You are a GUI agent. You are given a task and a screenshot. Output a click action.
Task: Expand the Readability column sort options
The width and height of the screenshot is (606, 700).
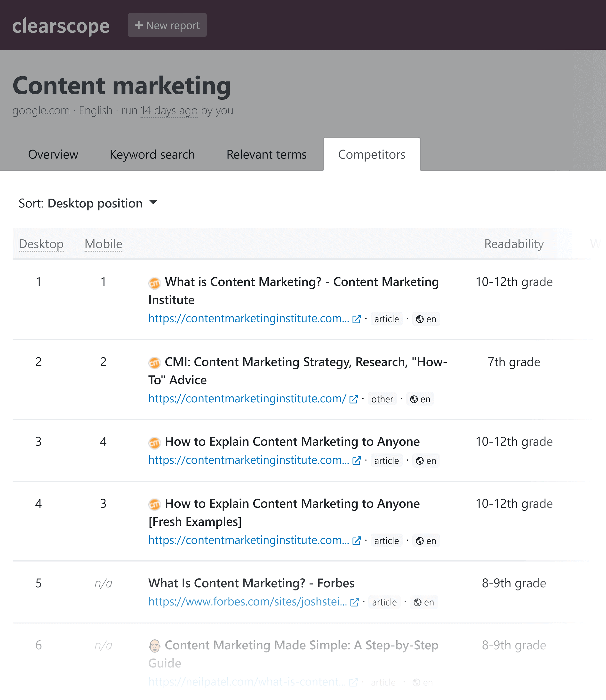pyautogui.click(x=514, y=243)
